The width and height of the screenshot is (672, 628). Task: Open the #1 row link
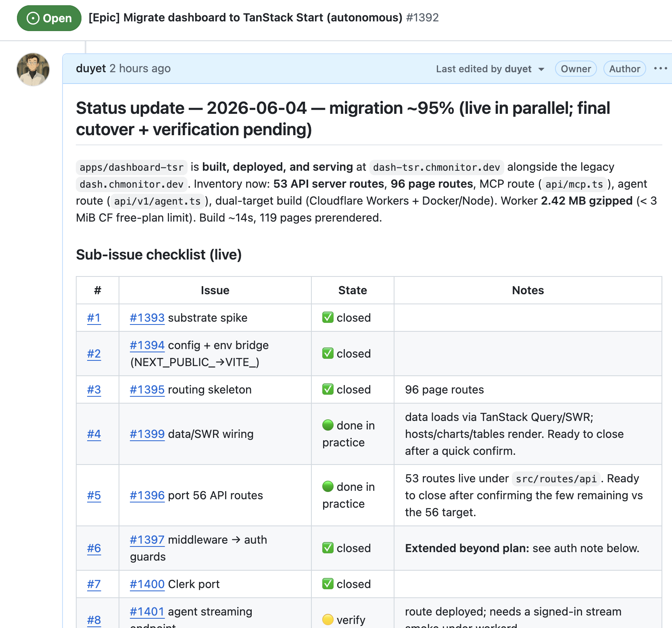[x=94, y=318]
